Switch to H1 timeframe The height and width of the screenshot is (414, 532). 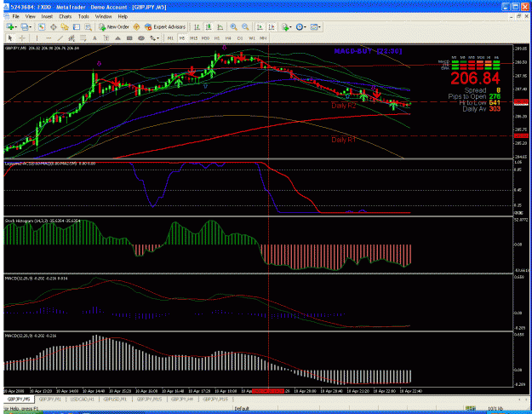217,38
